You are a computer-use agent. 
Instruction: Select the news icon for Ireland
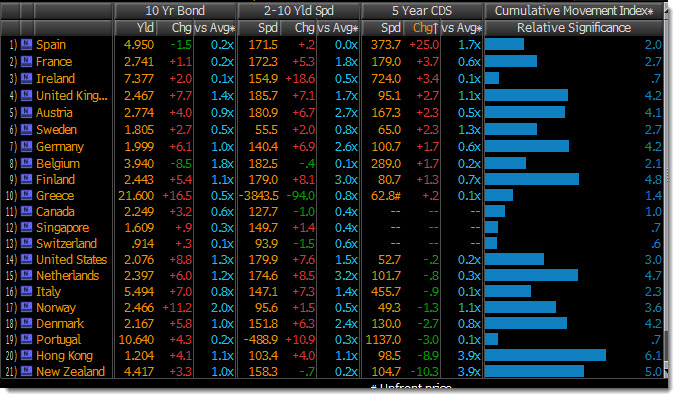(x=26, y=78)
